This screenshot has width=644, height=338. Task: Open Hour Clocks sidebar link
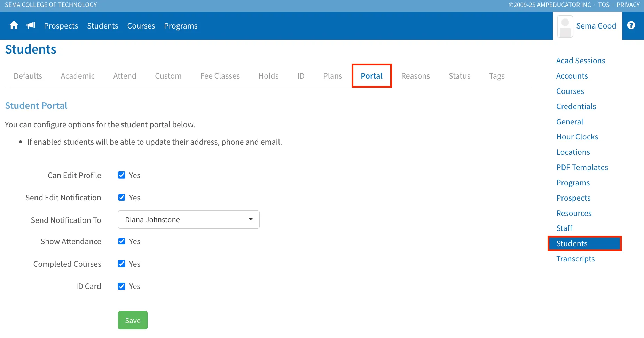pos(577,137)
